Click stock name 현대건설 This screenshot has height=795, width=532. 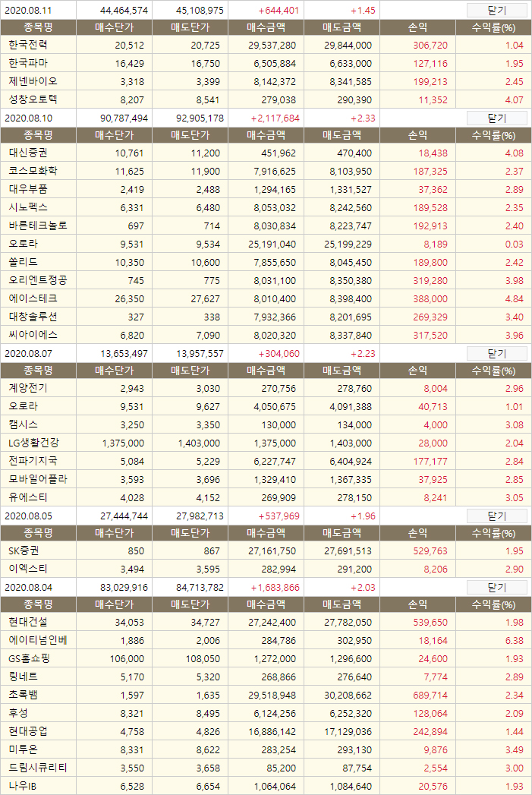28,623
